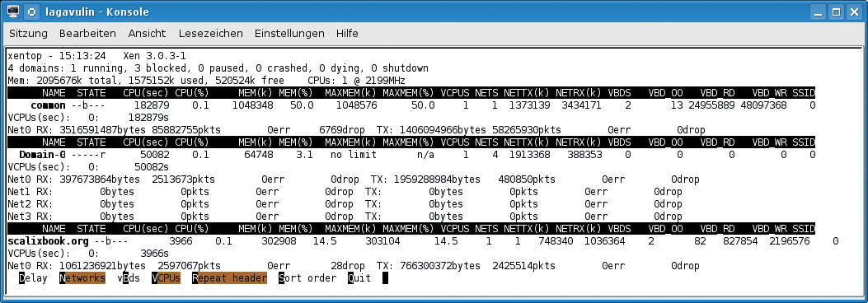Open the Sitzung menu
Image resolution: width=868 pixels, height=303 pixels.
coord(28,33)
